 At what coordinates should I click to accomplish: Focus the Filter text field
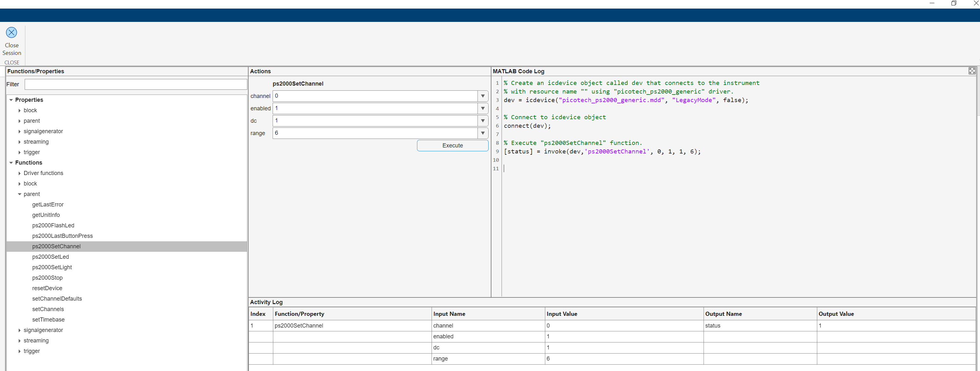(136, 84)
